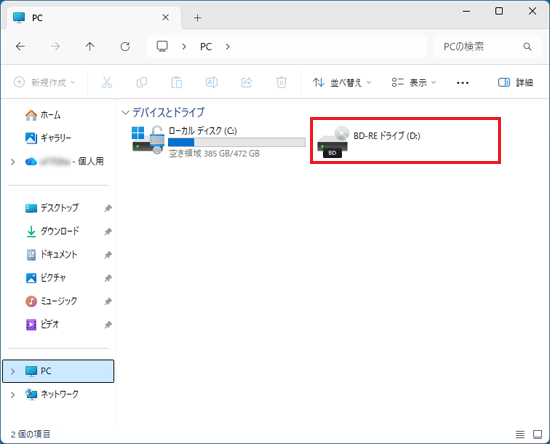The height and width of the screenshot is (444, 550).
Task: Switch to details list view icon
Action: point(520,435)
